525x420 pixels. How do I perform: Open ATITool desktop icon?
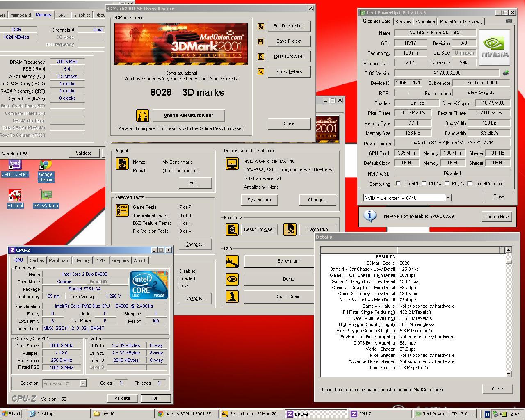click(x=15, y=199)
